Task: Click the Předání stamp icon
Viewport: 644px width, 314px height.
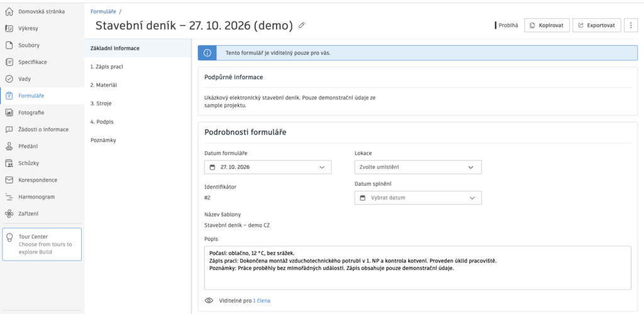Action: click(9, 146)
